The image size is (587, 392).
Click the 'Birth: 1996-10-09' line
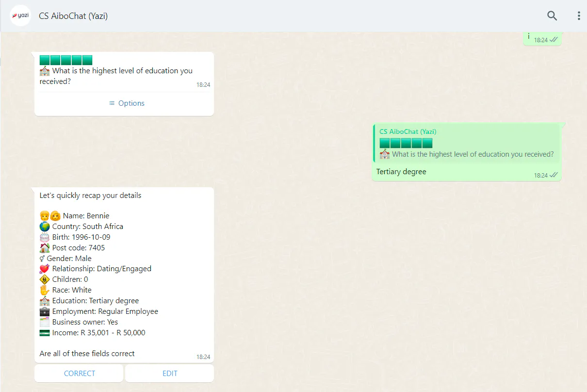(75, 237)
